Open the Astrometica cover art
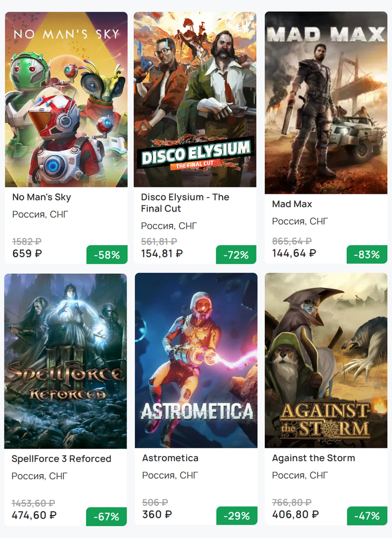 pos(196,361)
